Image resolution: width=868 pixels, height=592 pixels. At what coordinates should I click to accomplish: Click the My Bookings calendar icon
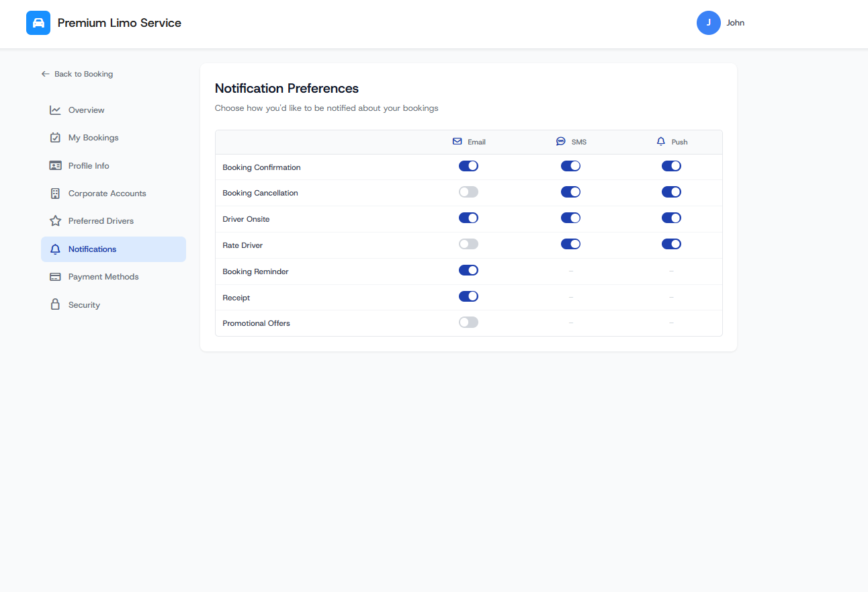[x=55, y=138]
